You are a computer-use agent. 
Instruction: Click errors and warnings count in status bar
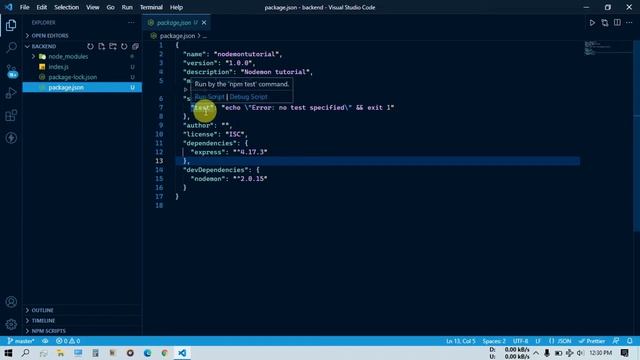pyautogui.click(x=68, y=341)
